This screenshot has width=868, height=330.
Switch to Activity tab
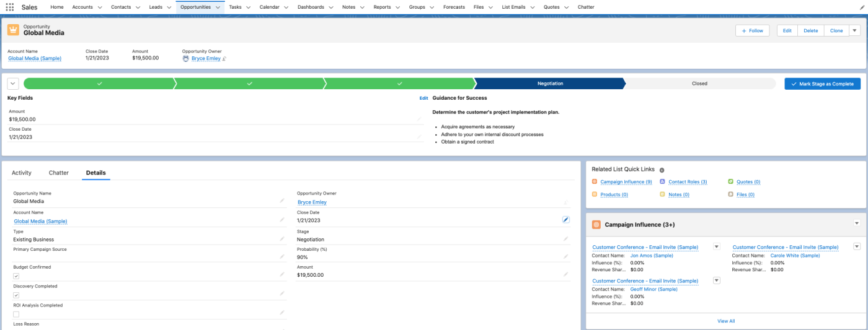click(x=22, y=173)
